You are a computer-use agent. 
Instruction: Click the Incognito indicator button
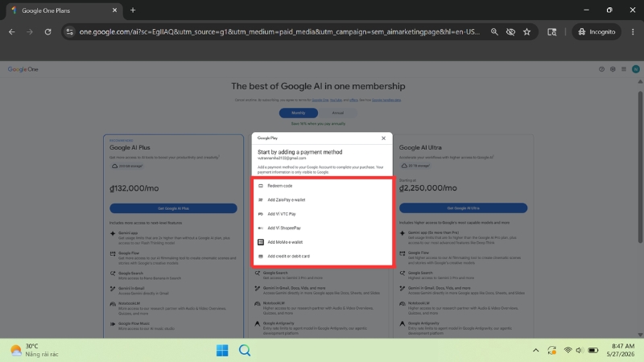coord(597,31)
